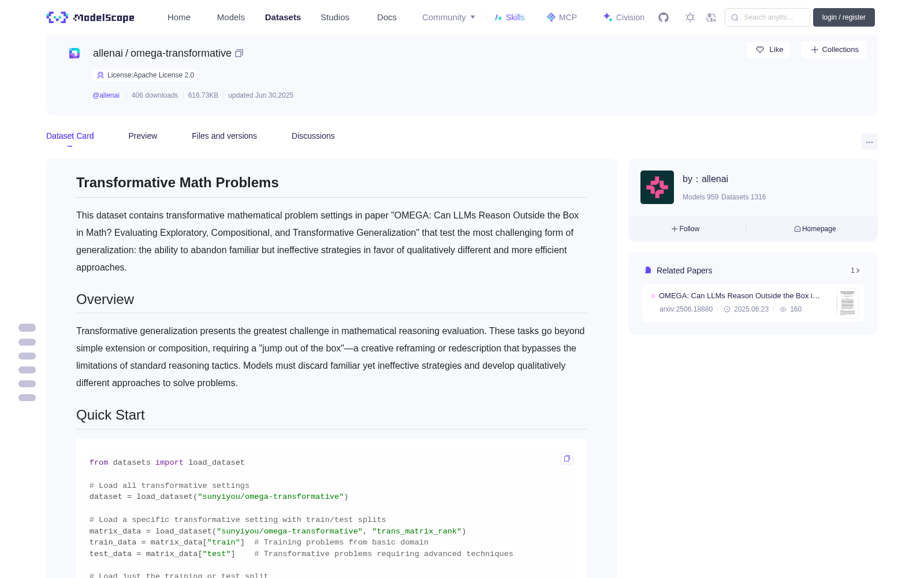Open the Studios nav item
The width and height of the screenshot is (924, 578).
[335, 17]
